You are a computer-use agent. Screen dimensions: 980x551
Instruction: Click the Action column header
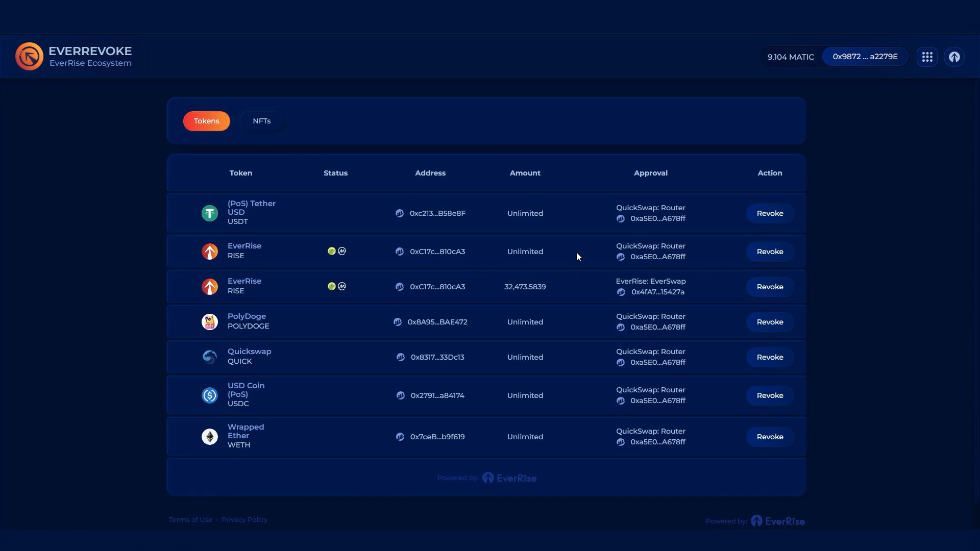[x=770, y=173]
